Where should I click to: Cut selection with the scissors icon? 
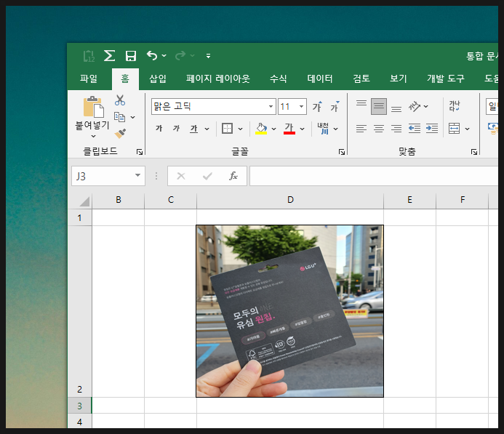coord(120,100)
